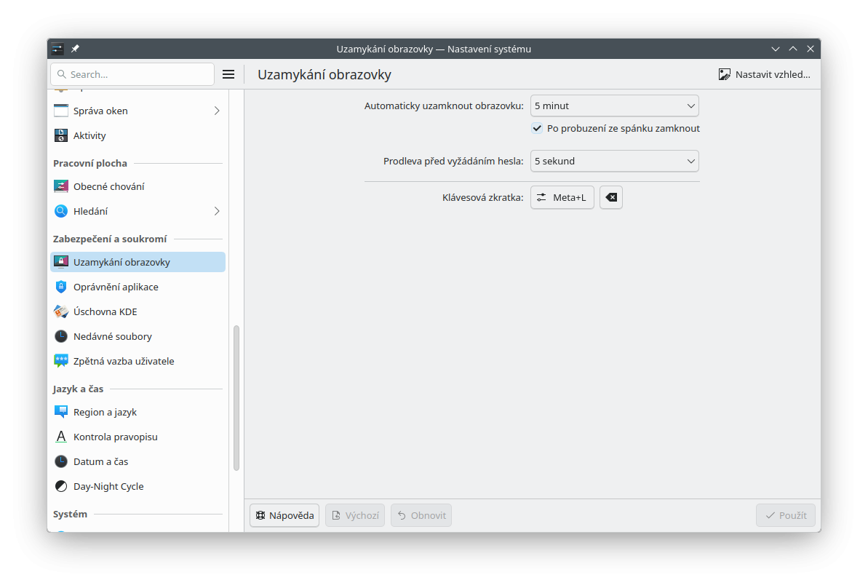Click the clear shortcut backspace icon
The width and height of the screenshot is (868, 588).
point(611,197)
